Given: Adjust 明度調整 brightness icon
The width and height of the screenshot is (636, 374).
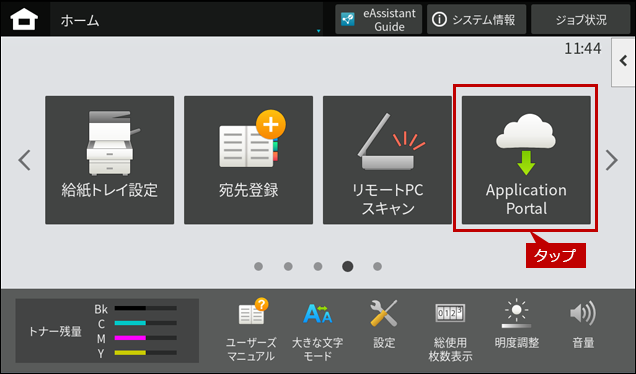Looking at the screenshot, I should point(516,324).
